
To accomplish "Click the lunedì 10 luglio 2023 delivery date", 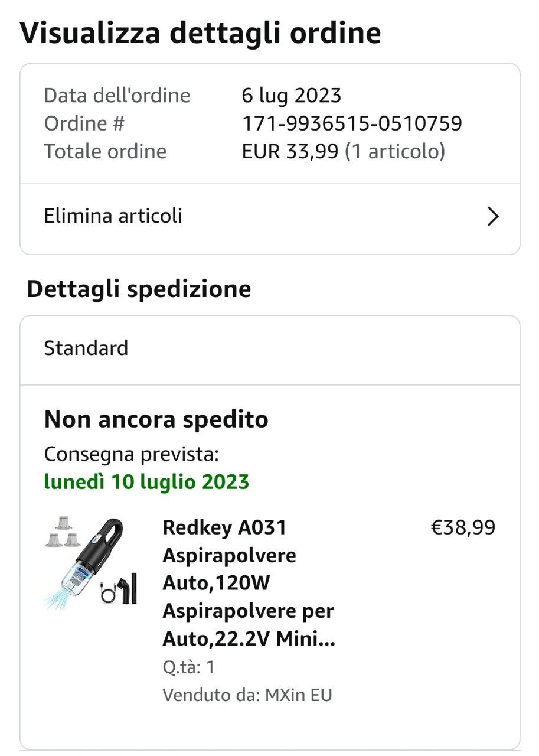I will [x=146, y=482].
